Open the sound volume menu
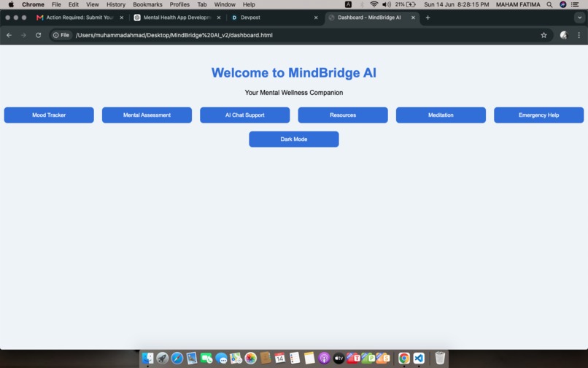Viewport: 588px width, 368px height. [386, 4]
